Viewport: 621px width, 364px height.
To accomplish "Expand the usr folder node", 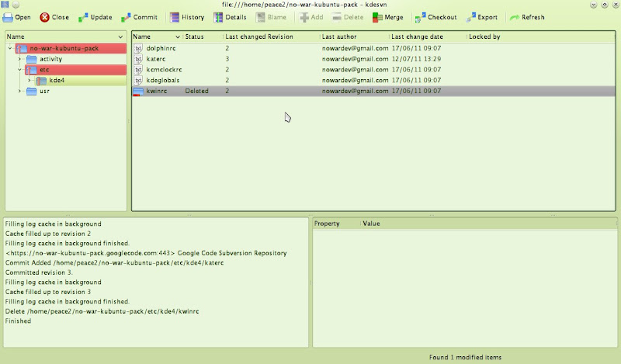I will point(19,91).
